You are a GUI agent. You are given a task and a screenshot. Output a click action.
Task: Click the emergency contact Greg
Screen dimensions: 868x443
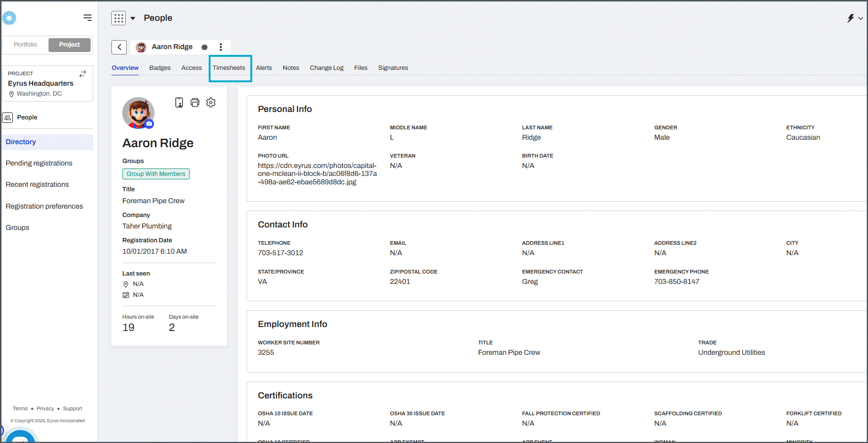(x=530, y=282)
